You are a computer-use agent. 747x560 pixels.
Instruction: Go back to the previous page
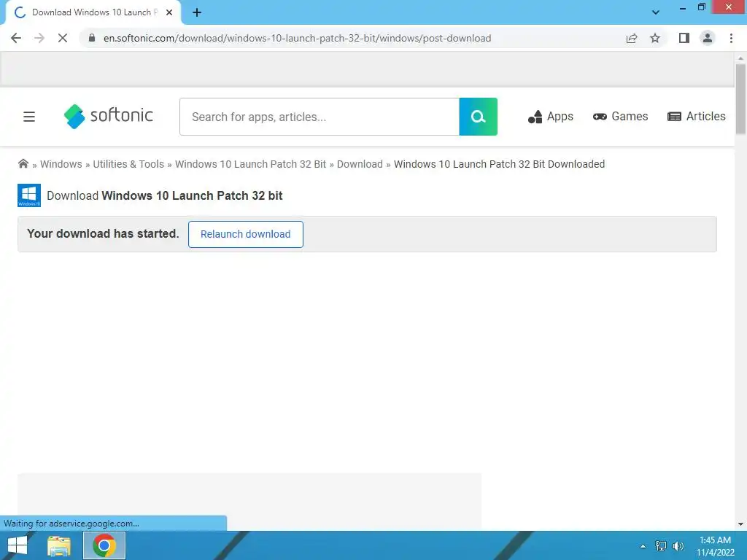click(16, 38)
